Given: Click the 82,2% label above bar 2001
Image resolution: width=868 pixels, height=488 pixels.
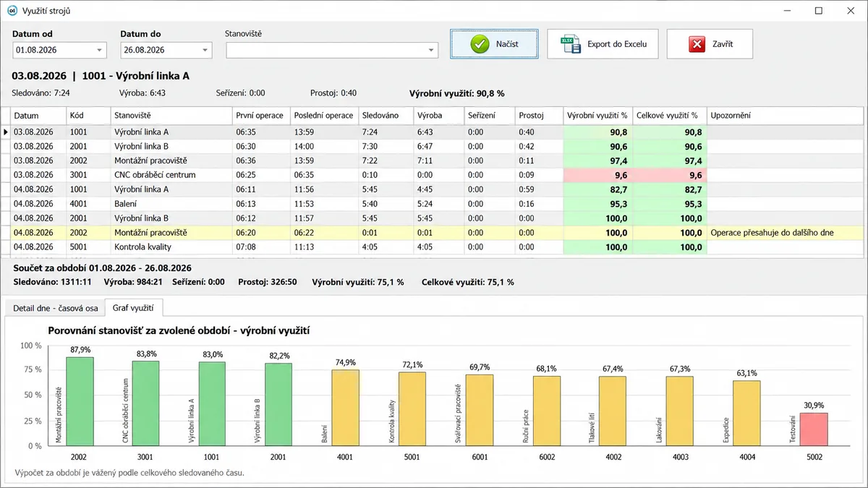Looking at the screenshot, I should (278, 356).
